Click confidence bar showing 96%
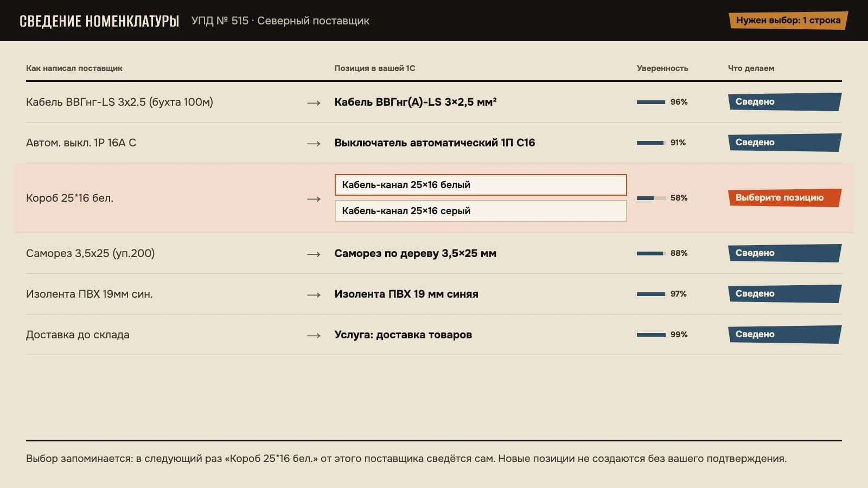 tap(651, 102)
